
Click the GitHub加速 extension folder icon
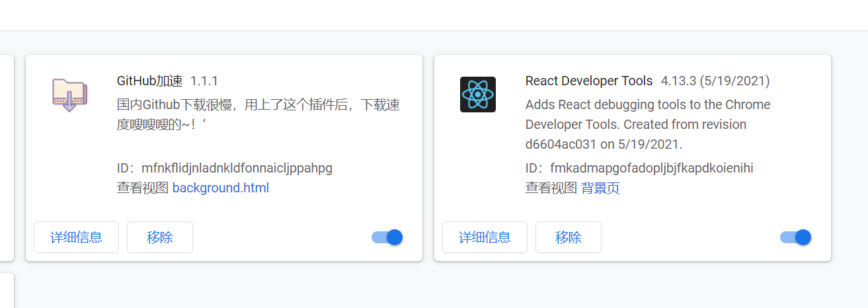tap(69, 95)
